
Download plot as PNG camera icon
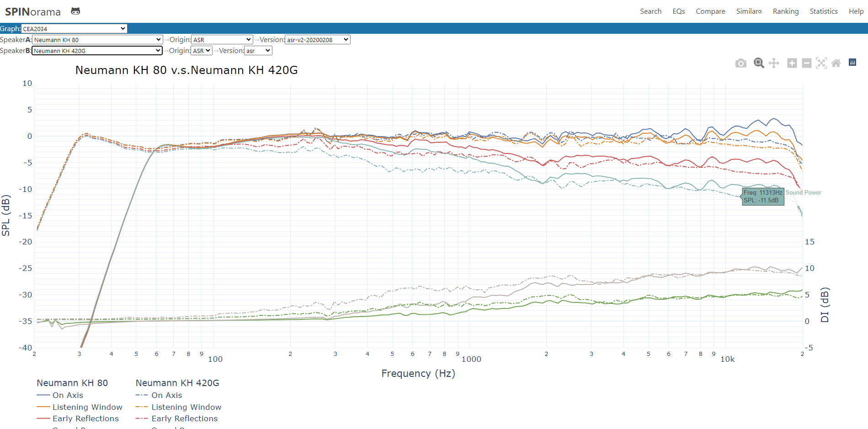pos(741,63)
